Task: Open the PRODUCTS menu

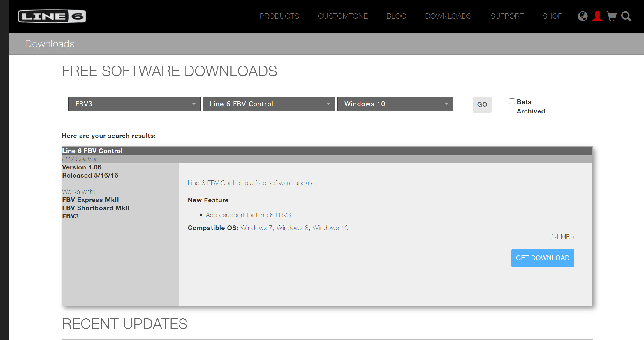Action: coord(279,16)
